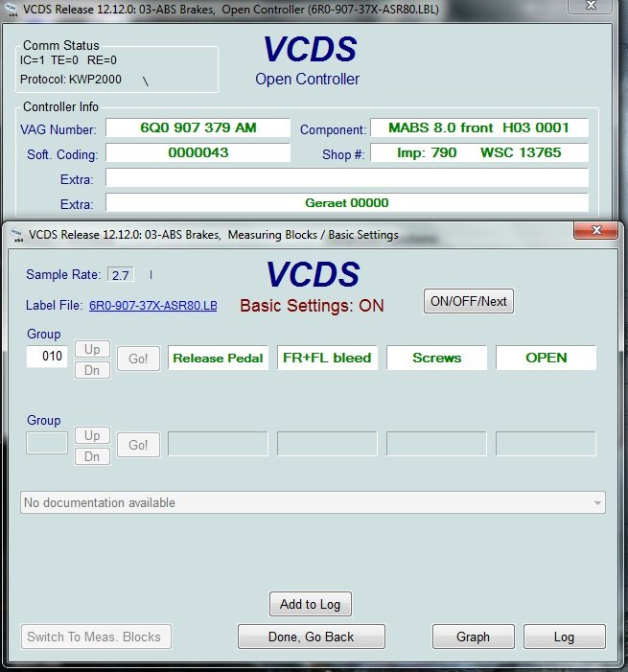Select the OPEN value field
Screen dimensions: 628x672
[x=547, y=358]
